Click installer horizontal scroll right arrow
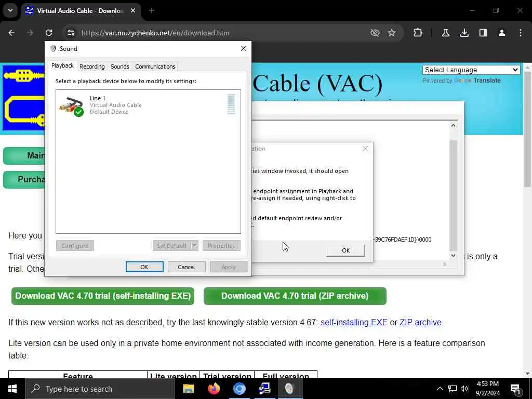This screenshot has height=399, width=532. pyautogui.click(x=445, y=264)
